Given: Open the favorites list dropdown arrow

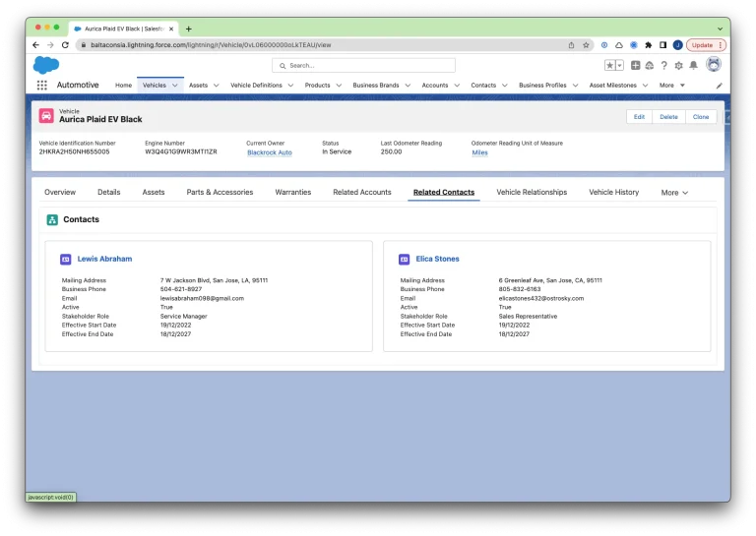Looking at the screenshot, I should point(619,65).
